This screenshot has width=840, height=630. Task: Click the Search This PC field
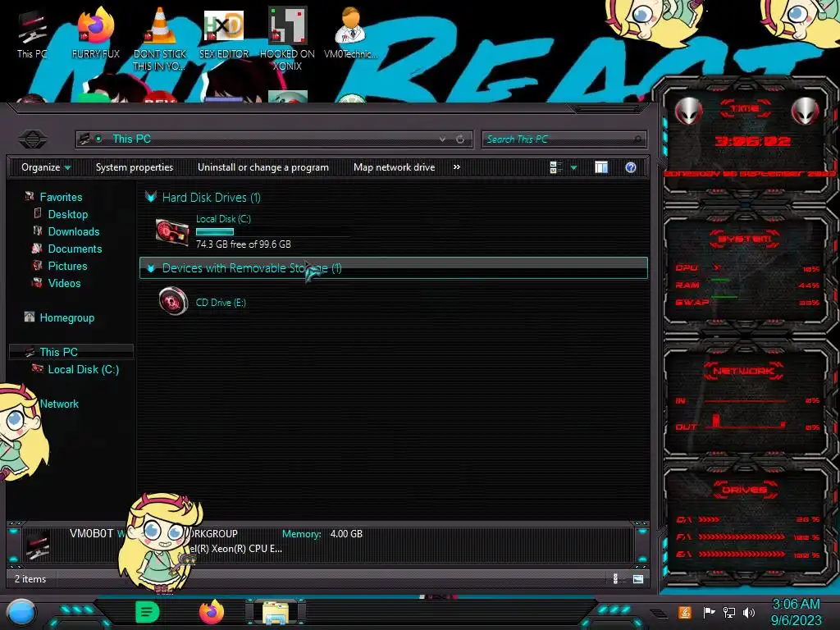564,139
